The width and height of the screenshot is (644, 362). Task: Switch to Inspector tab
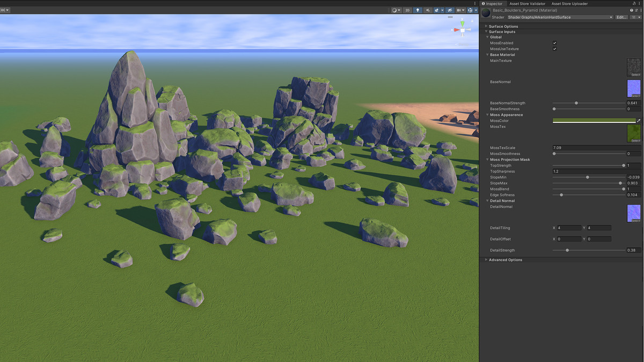click(492, 4)
